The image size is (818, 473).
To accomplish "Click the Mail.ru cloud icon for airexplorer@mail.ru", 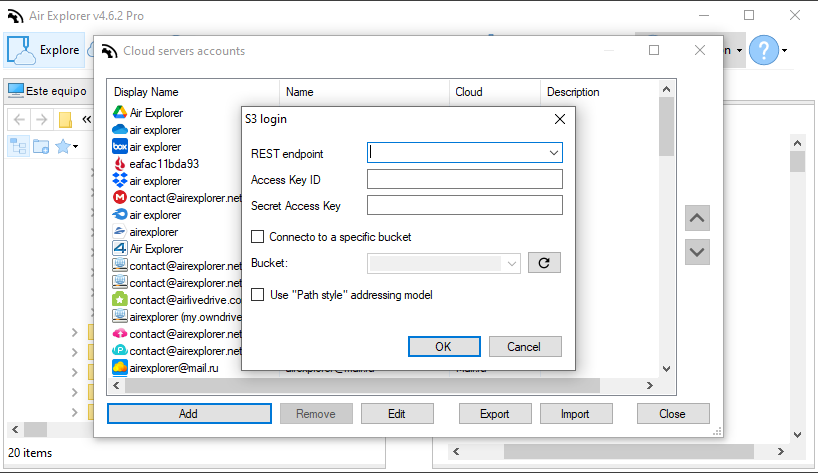I will 120,367.
